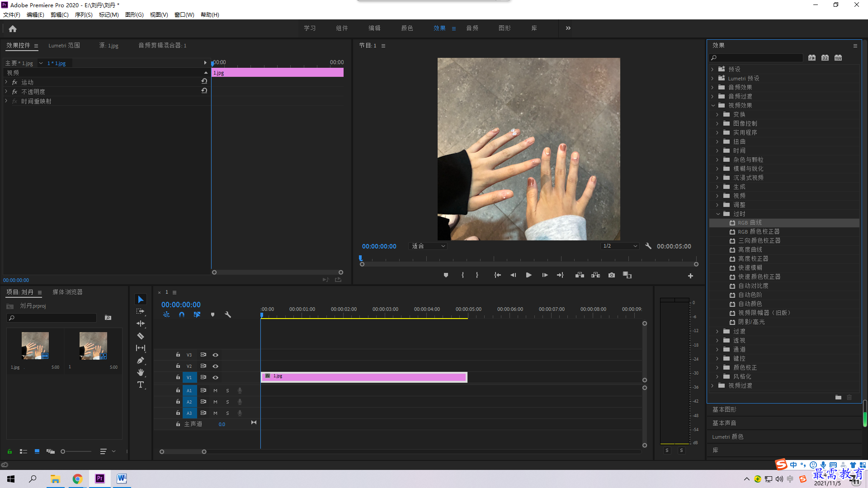
Task: Click Lift button in Program monitor
Action: coord(580,275)
